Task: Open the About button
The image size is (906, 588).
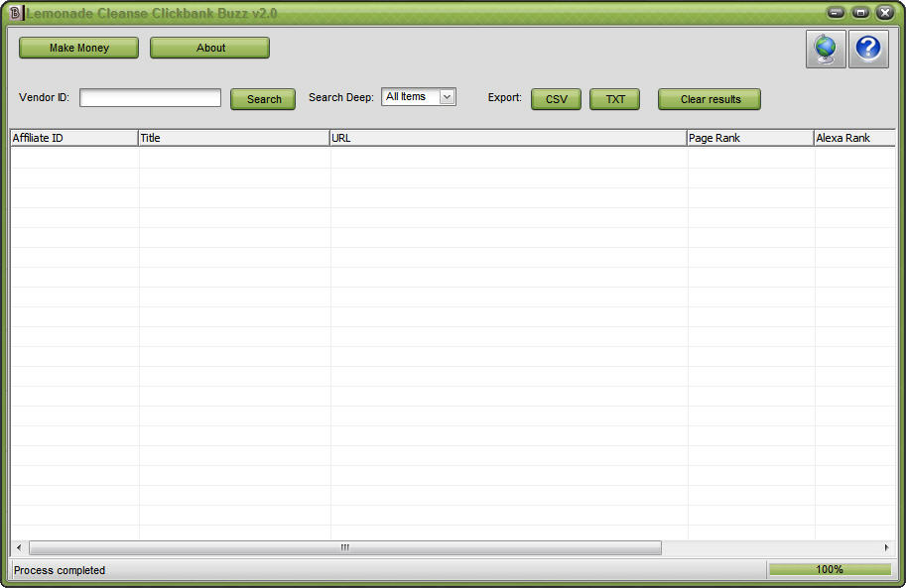Action: 209,48
